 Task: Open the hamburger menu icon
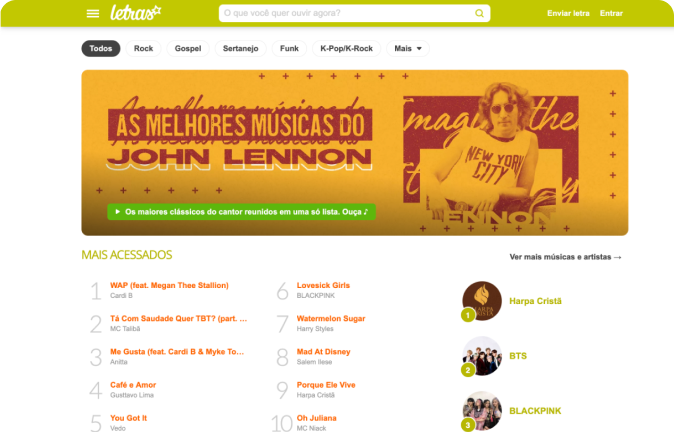pos(93,14)
